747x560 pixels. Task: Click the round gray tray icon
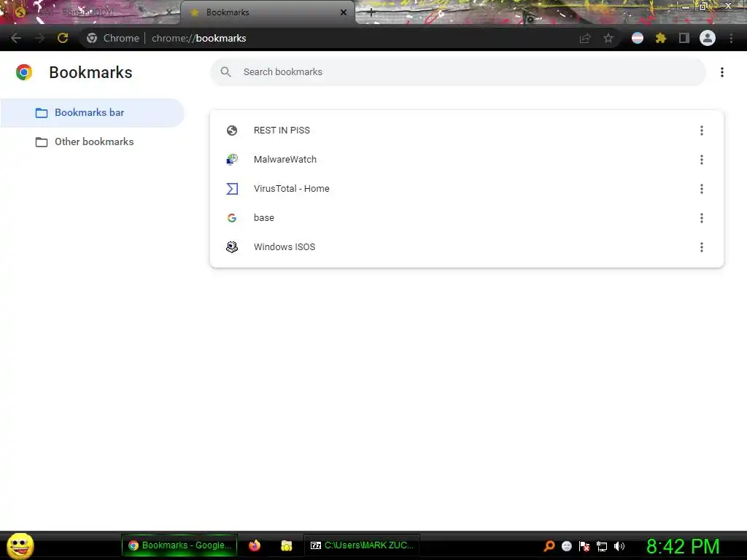pyautogui.click(x=566, y=546)
